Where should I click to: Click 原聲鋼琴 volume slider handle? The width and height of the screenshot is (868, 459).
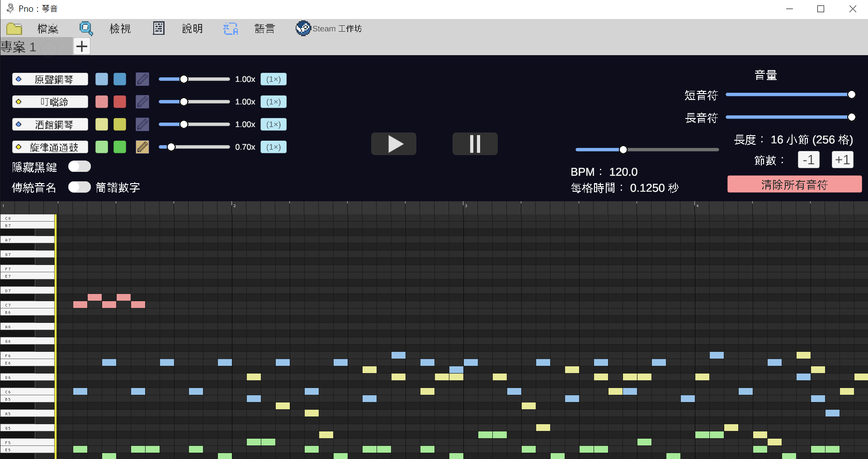pyautogui.click(x=184, y=79)
